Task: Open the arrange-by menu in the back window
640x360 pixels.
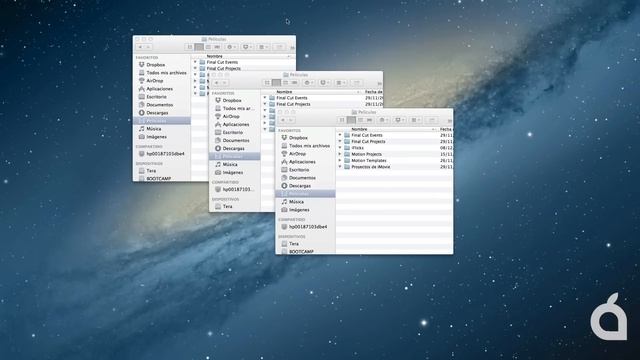Action: coord(263,47)
